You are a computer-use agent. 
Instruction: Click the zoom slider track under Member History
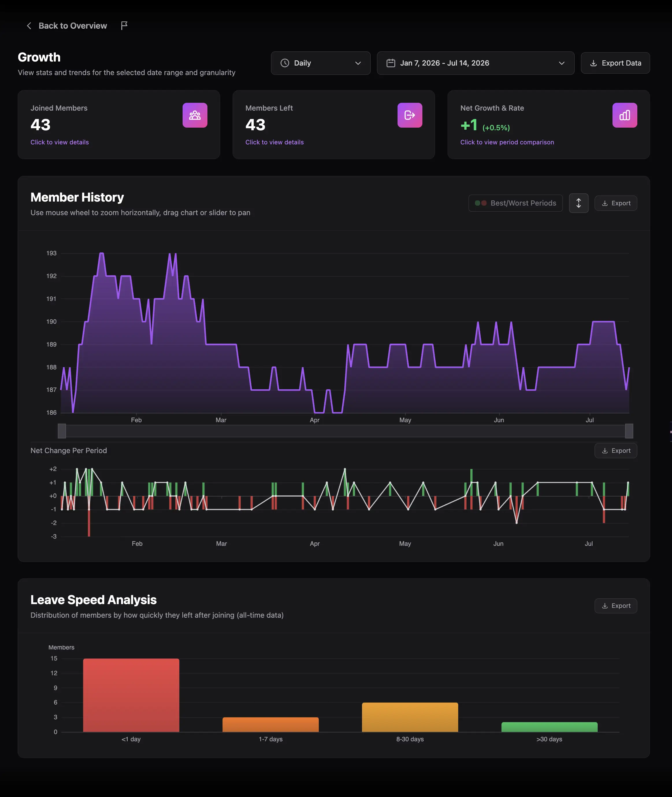tap(345, 431)
